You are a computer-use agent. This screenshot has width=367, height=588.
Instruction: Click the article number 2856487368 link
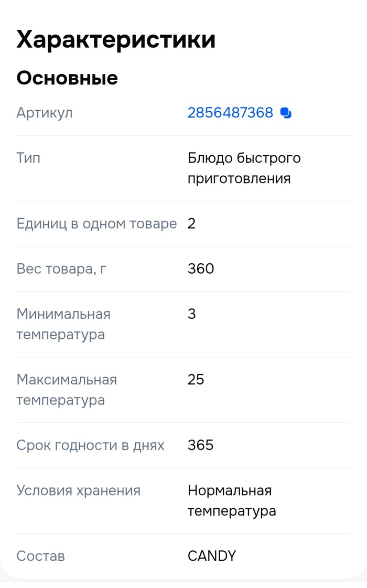(x=230, y=113)
